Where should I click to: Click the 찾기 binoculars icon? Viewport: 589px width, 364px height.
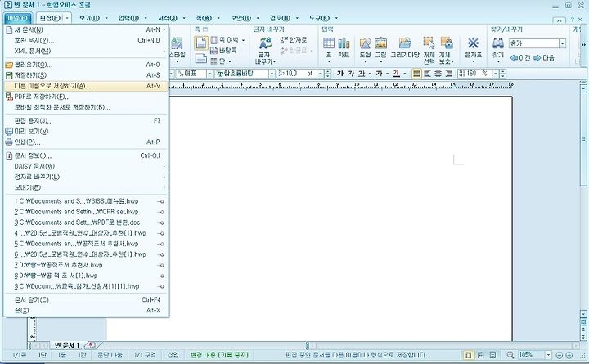[x=498, y=43]
